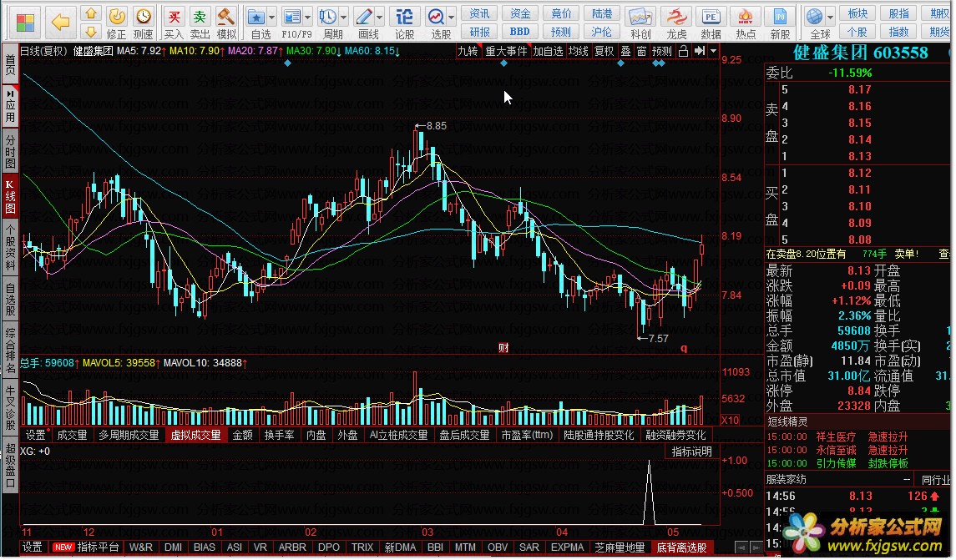Click the sell-5 price 8.17
The height and width of the screenshot is (560, 956).
click(859, 89)
